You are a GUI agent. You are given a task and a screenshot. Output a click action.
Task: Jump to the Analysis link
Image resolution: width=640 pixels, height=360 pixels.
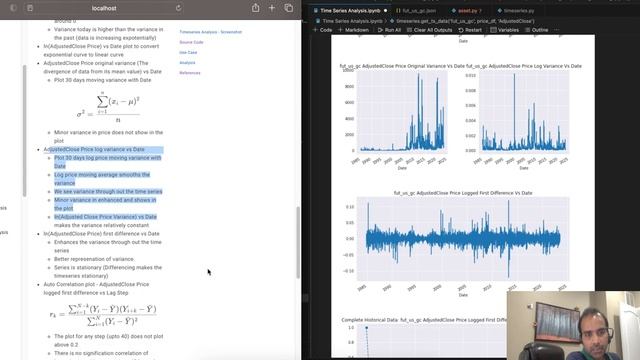(187, 62)
